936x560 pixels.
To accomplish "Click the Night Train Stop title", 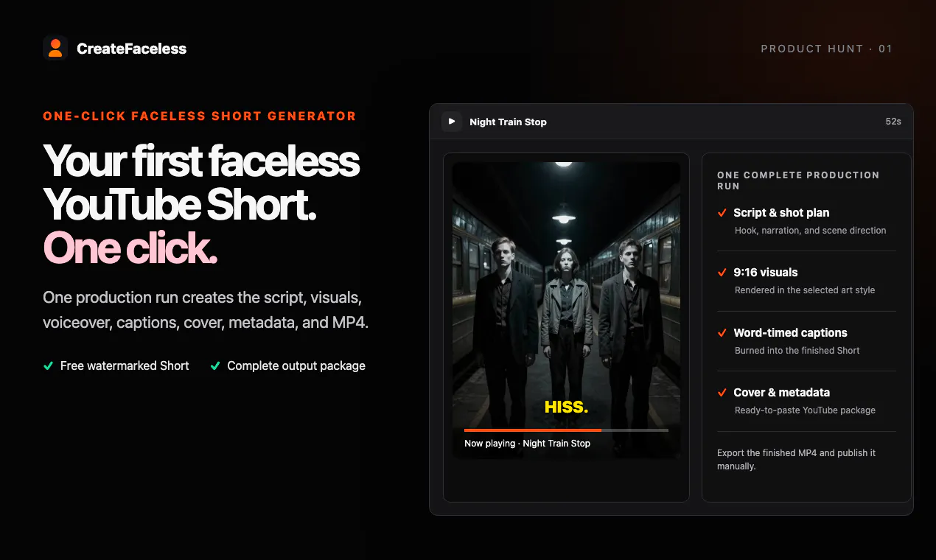I will (509, 122).
